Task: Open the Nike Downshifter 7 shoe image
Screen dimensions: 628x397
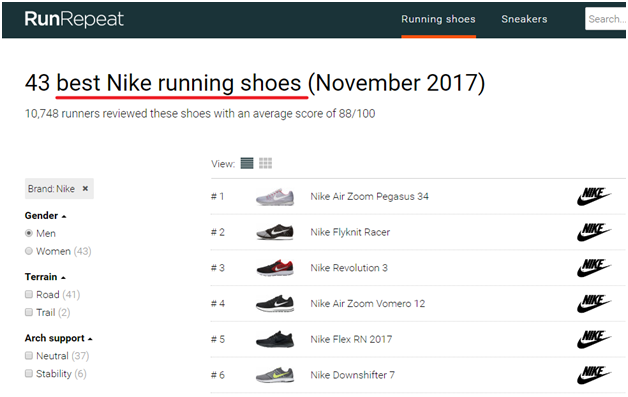Action: click(x=275, y=375)
